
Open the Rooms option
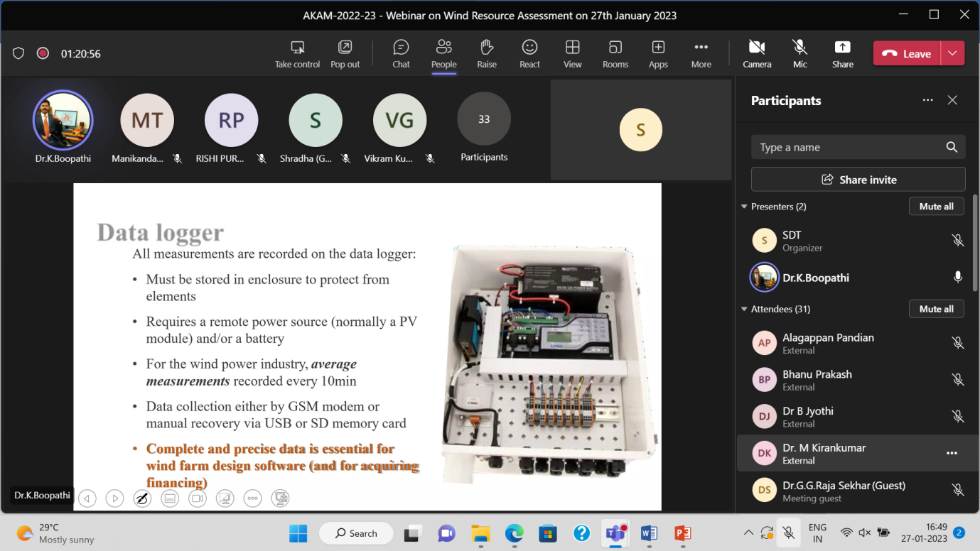[x=615, y=53]
